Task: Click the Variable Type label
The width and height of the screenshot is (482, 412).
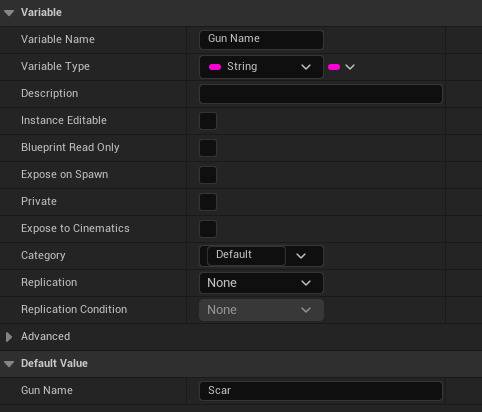Action: [55, 66]
